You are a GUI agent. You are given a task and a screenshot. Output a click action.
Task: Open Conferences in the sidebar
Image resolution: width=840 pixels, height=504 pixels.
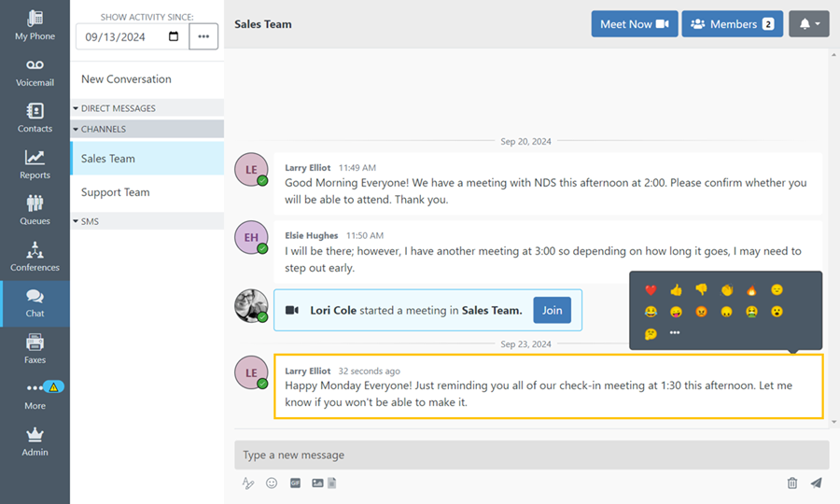35,257
